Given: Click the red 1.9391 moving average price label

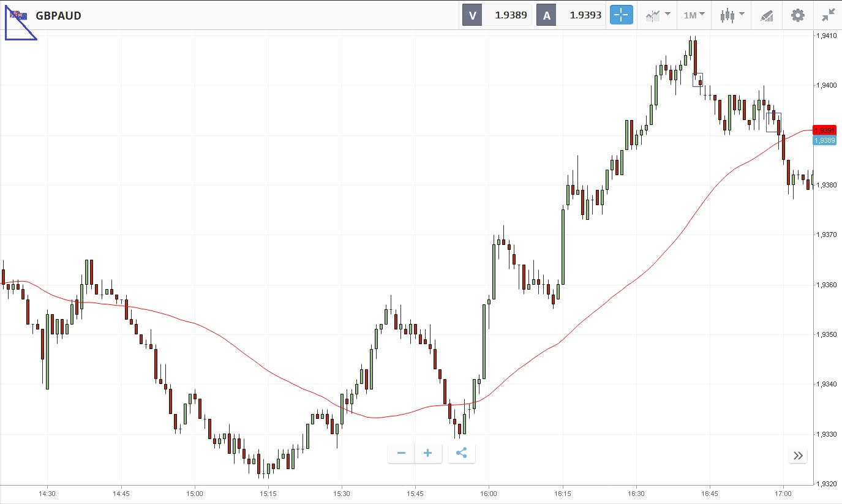Looking at the screenshot, I should pyautogui.click(x=824, y=130).
